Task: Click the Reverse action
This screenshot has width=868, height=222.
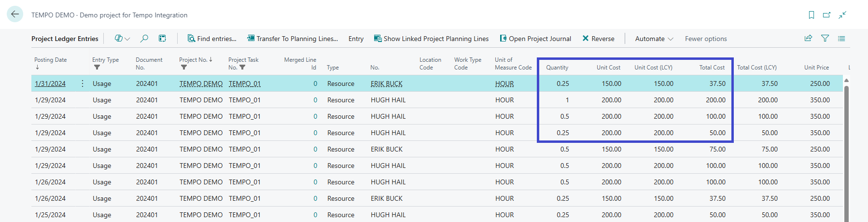Action: coord(598,39)
